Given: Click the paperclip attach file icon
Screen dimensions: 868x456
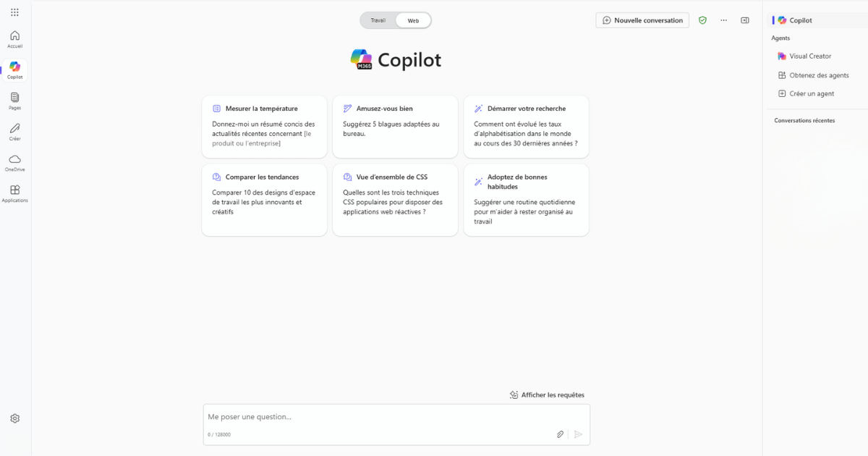Looking at the screenshot, I should [x=560, y=434].
